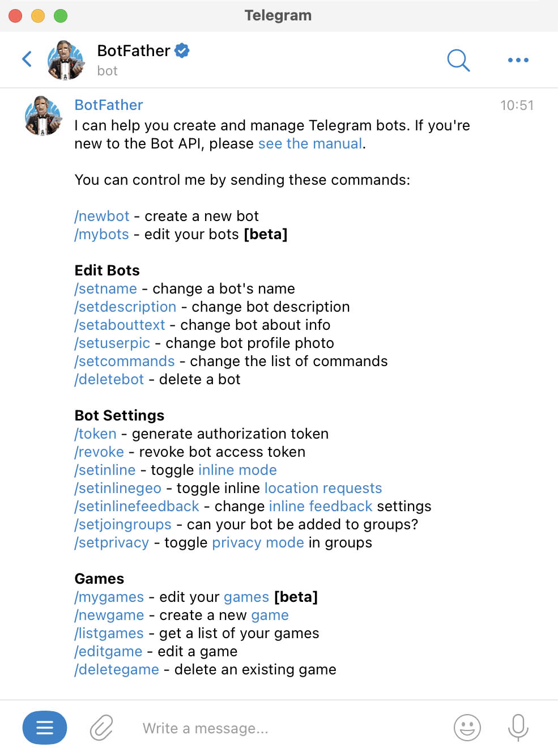
Task: Click the BotFather sender name
Action: click(109, 105)
